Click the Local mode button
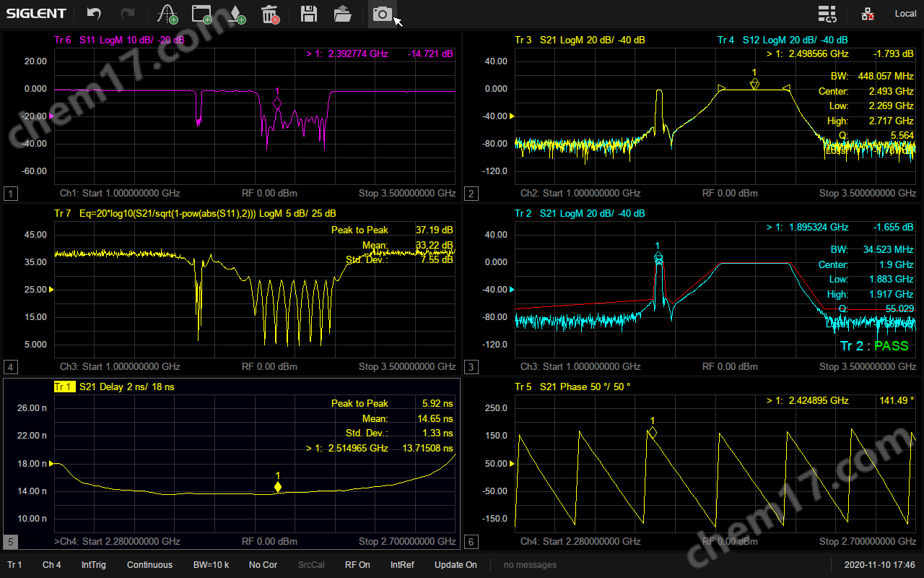This screenshot has height=578, width=924. coord(905,14)
